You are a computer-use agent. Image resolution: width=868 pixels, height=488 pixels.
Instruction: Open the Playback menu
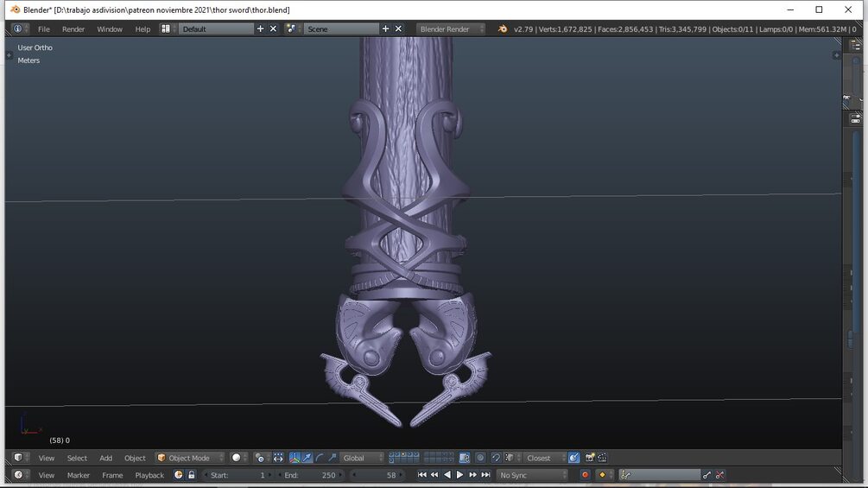(x=149, y=475)
